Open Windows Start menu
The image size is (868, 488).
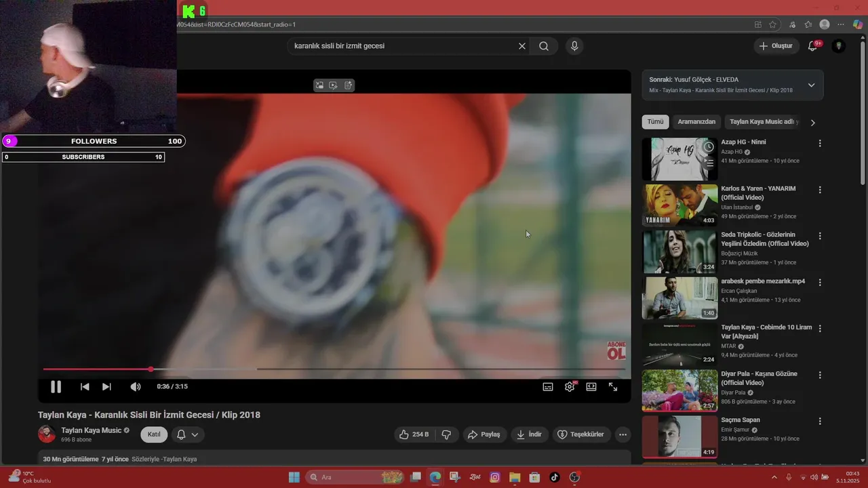tap(294, 477)
